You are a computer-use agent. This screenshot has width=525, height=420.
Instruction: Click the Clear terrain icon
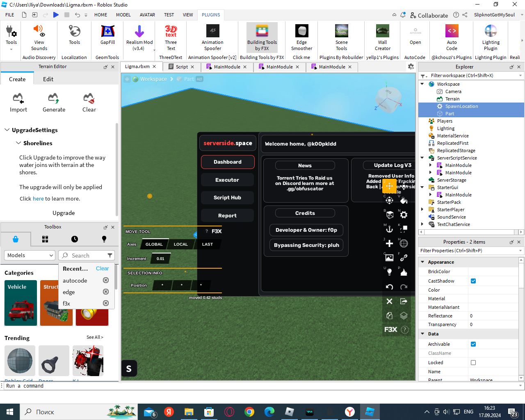tap(89, 103)
